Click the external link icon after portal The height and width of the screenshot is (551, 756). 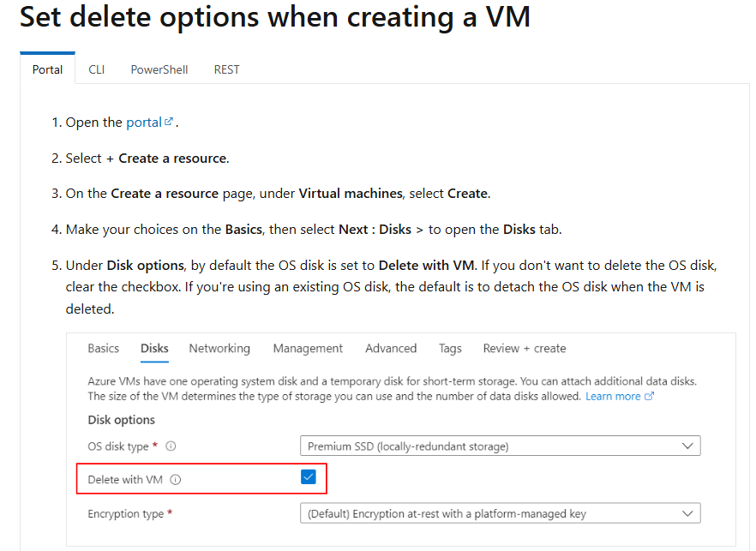[x=168, y=122]
